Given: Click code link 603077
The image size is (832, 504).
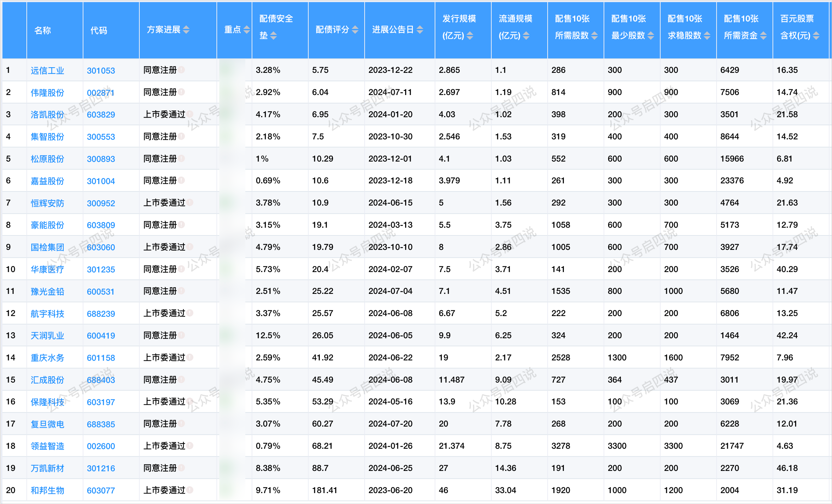Looking at the screenshot, I should coord(101,490).
